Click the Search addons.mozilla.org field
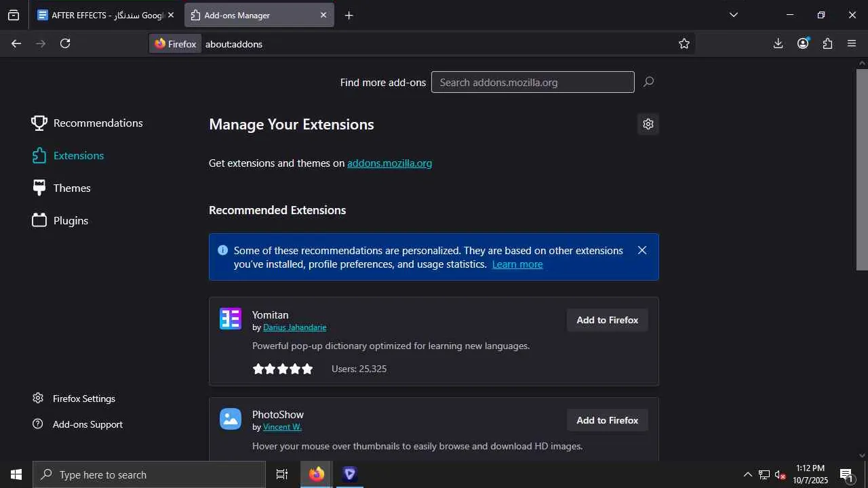868x488 pixels. (x=532, y=82)
